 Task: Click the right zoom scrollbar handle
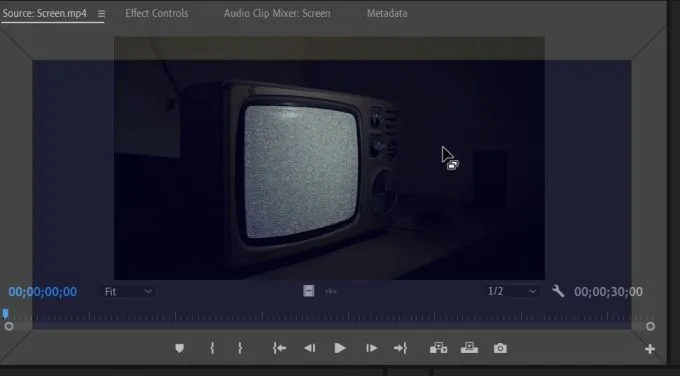[x=650, y=326]
